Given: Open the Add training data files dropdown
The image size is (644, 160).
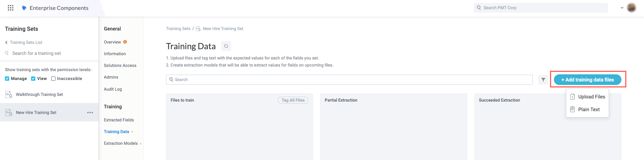Looking at the screenshot, I should coord(587,80).
